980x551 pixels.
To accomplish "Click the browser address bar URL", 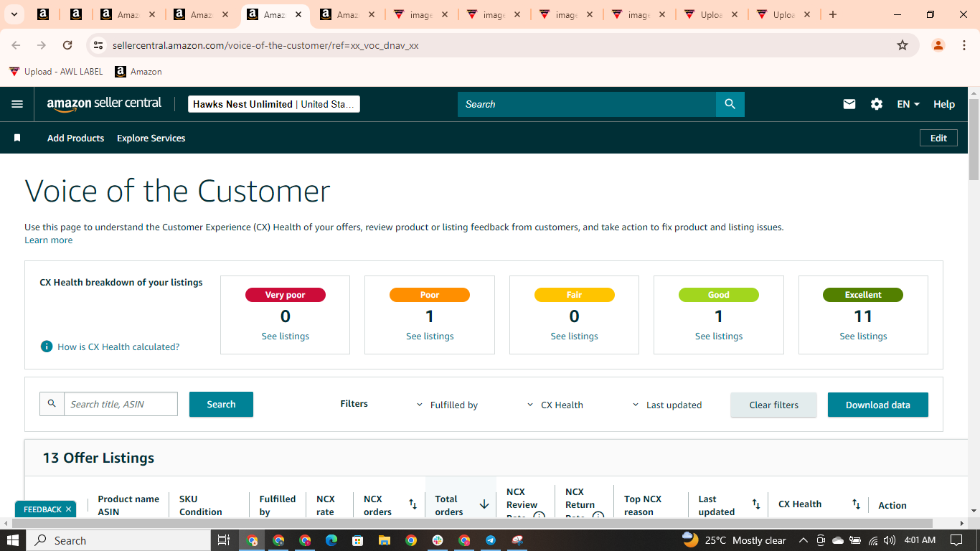I will point(265,45).
